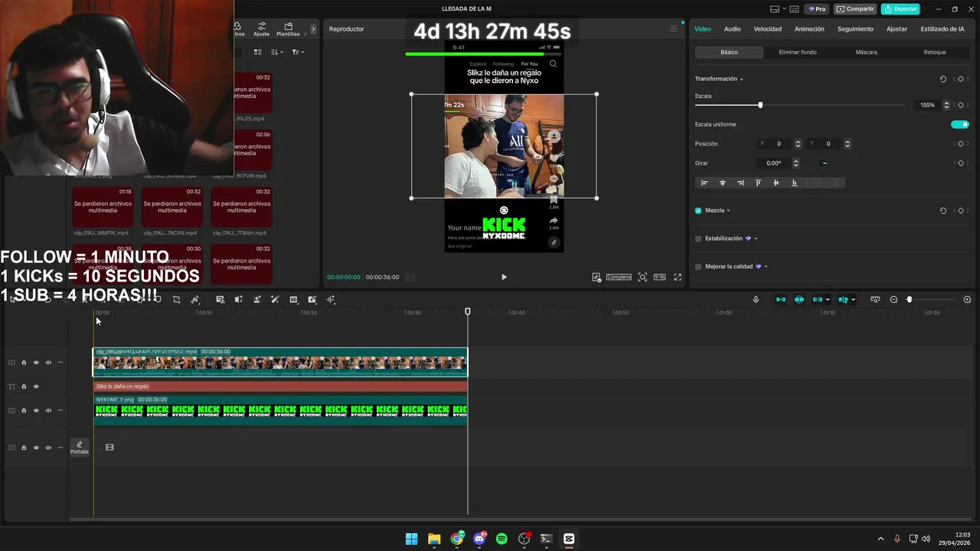Click the Posición Y value field
This screenshot has width=980, height=551.
(828, 144)
